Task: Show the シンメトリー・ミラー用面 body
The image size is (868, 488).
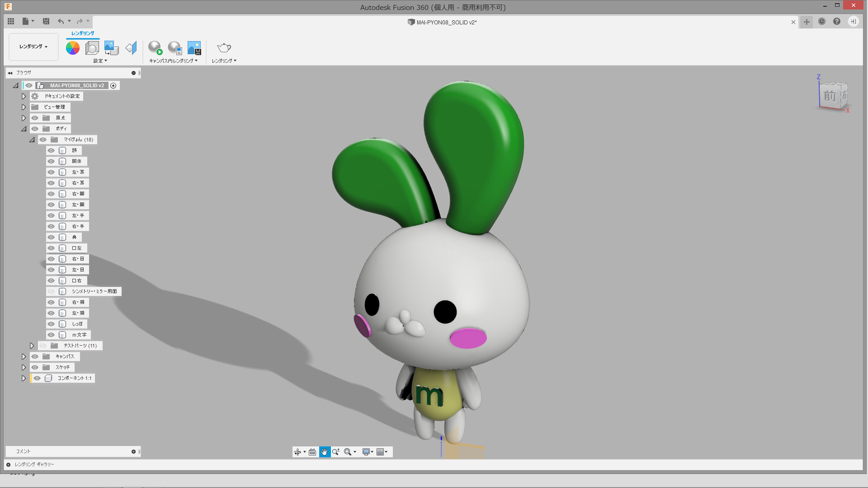Action: (51, 291)
